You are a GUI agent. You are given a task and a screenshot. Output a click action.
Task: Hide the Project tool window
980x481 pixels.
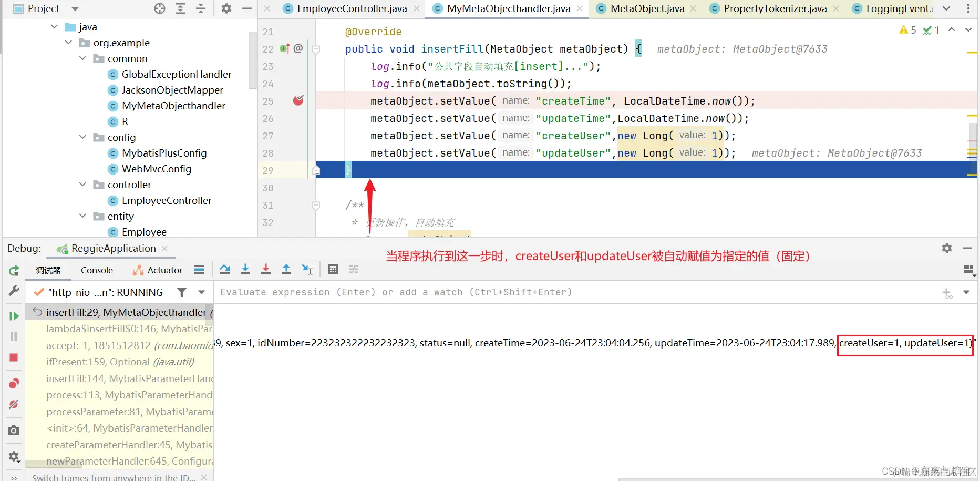247,8
